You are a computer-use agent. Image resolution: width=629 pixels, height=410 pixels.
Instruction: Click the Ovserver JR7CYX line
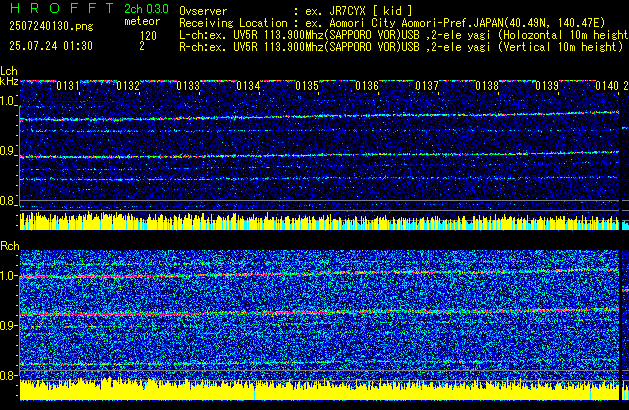[x=296, y=11]
